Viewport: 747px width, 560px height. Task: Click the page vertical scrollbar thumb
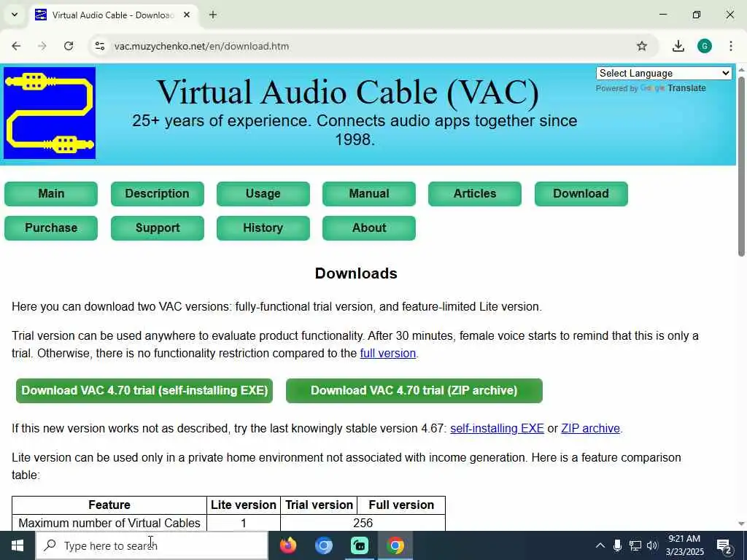point(741,166)
